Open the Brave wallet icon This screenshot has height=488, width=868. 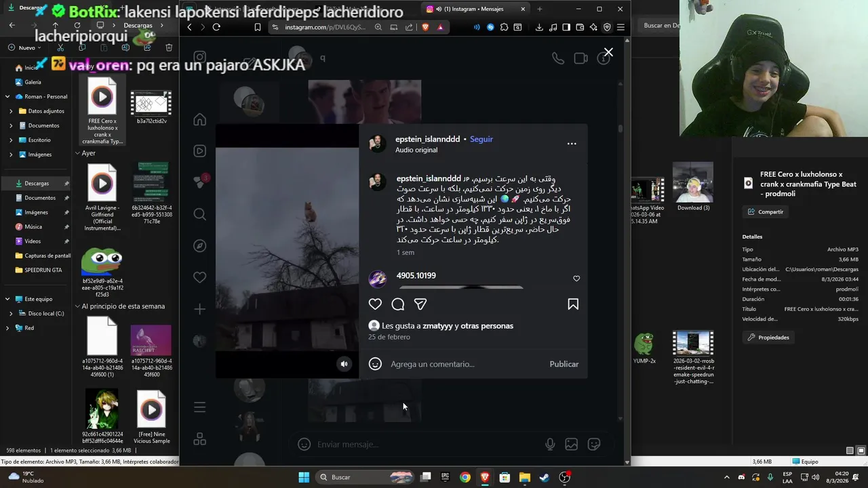580,27
